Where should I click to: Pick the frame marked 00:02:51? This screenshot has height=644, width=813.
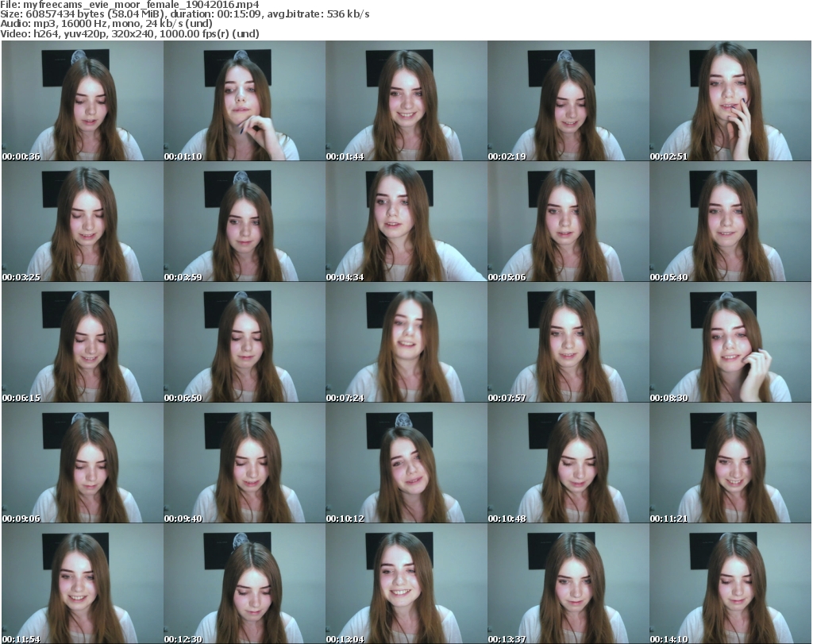730,101
